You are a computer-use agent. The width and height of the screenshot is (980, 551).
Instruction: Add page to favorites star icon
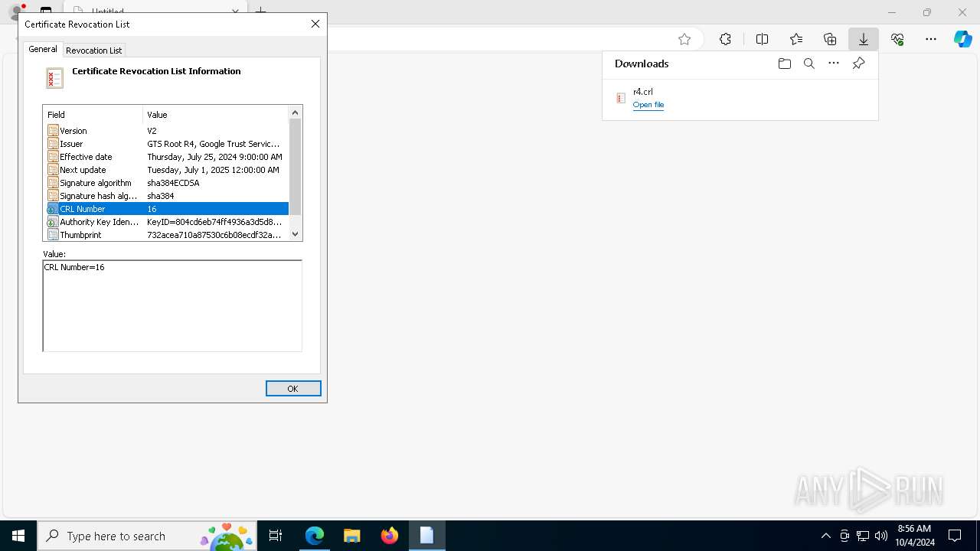click(684, 39)
